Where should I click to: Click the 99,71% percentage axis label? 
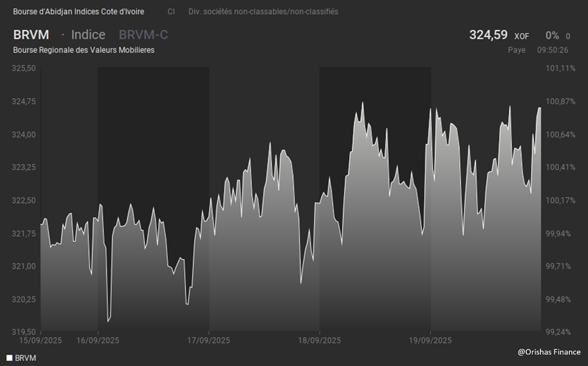pyautogui.click(x=558, y=267)
